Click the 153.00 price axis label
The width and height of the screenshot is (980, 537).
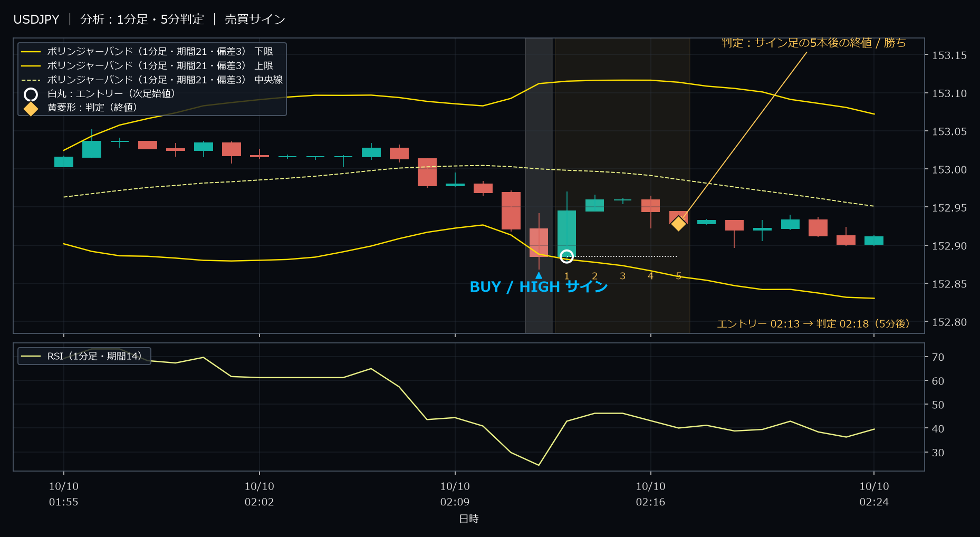coord(949,170)
